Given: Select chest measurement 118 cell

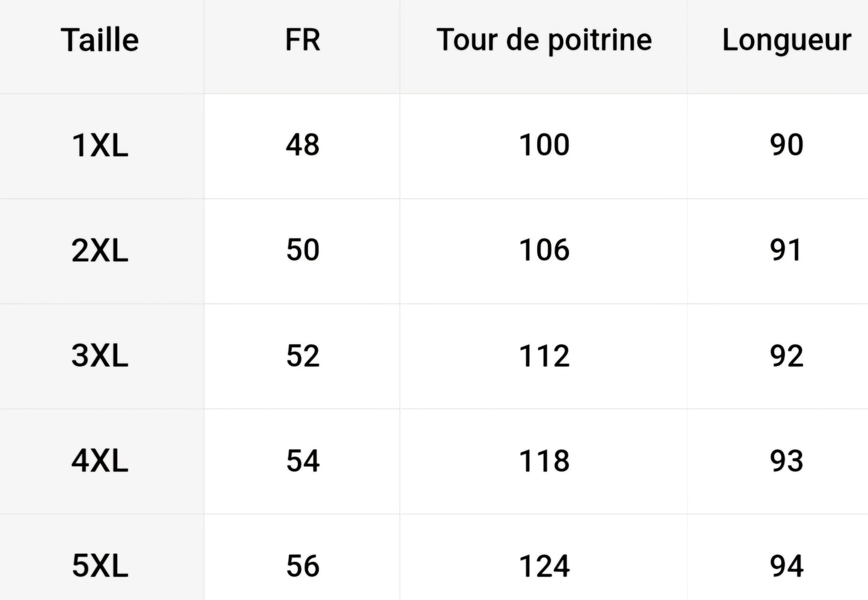Looking at the screenshot, I should click(544, 461).
